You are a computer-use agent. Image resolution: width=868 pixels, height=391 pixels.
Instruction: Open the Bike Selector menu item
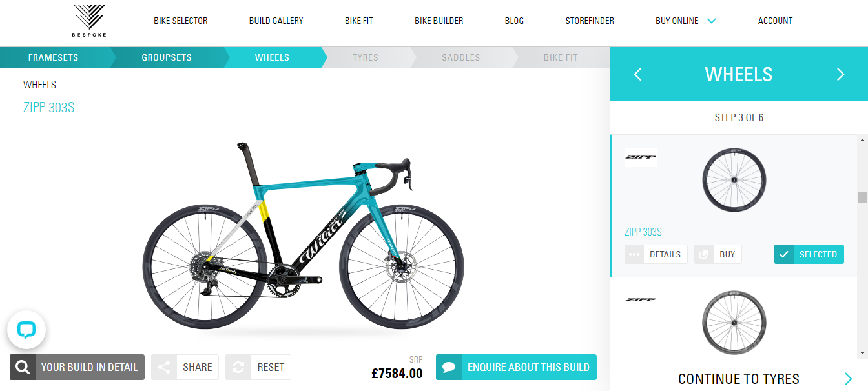[181, 21]
